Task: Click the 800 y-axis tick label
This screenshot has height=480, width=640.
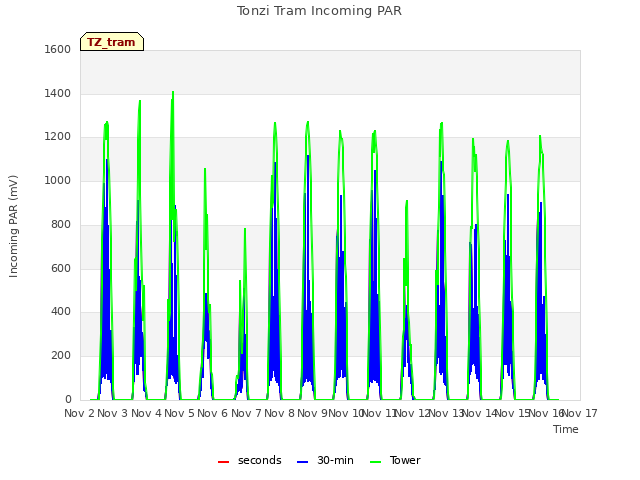Action: click(x=61, y=224)
